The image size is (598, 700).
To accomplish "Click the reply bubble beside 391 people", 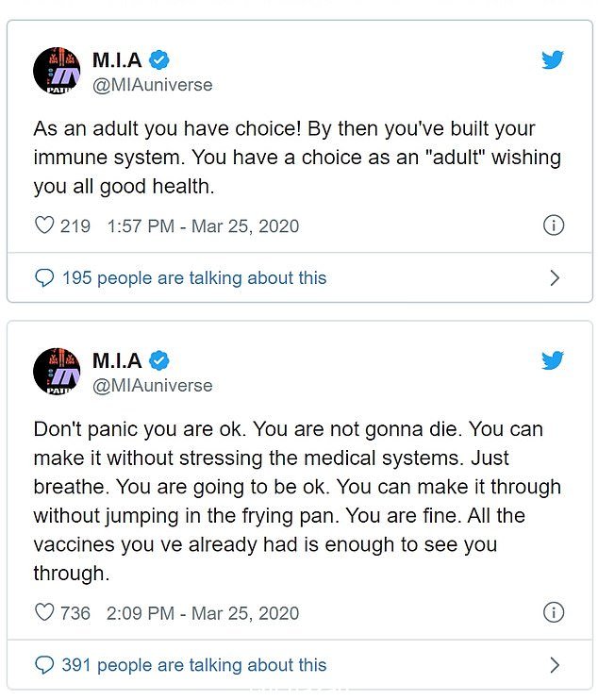I will point(44,665).
